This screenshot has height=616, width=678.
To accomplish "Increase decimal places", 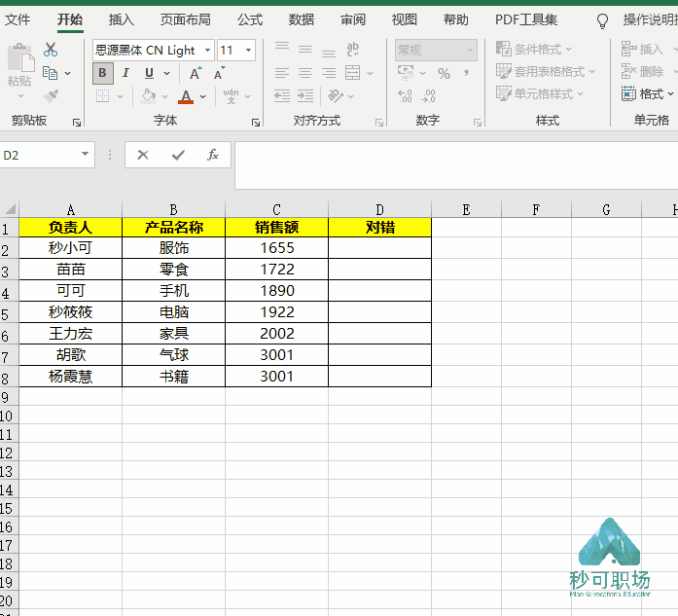I will [405, 96].
